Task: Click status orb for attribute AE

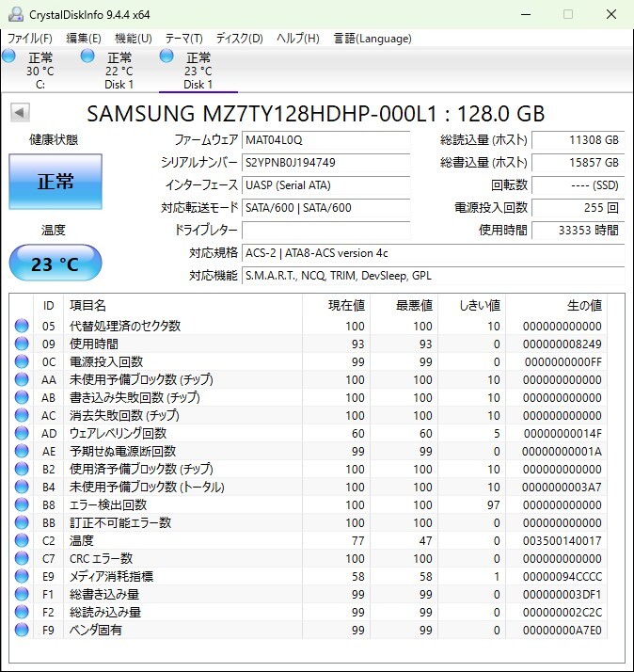Action: point(22,451)
